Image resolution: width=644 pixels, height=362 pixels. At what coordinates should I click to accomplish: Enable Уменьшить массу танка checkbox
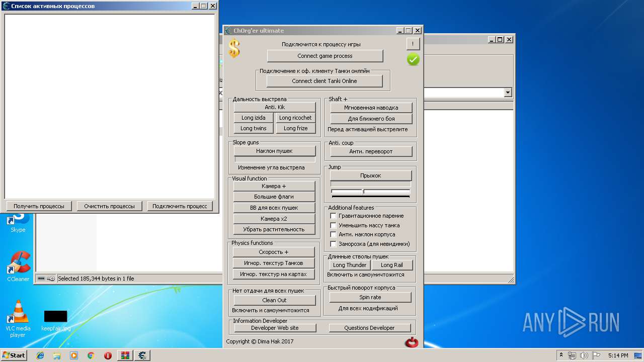click(x=333, y=225)
